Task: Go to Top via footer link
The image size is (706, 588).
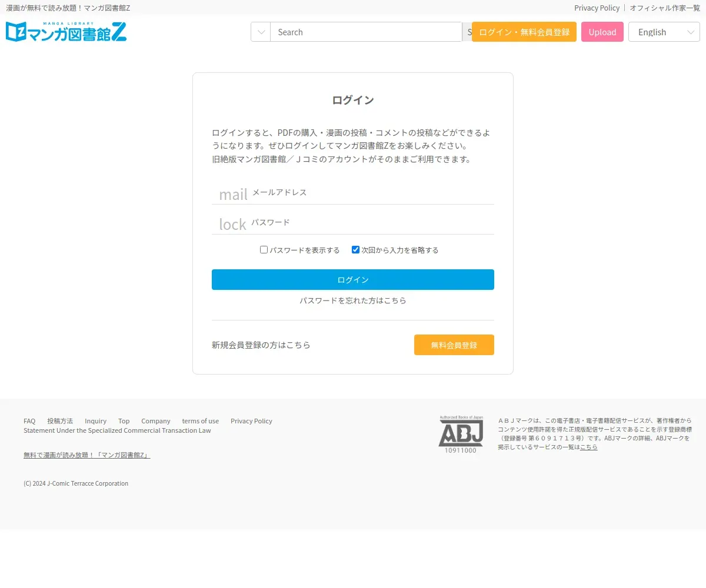Action: tap(124, 421)
